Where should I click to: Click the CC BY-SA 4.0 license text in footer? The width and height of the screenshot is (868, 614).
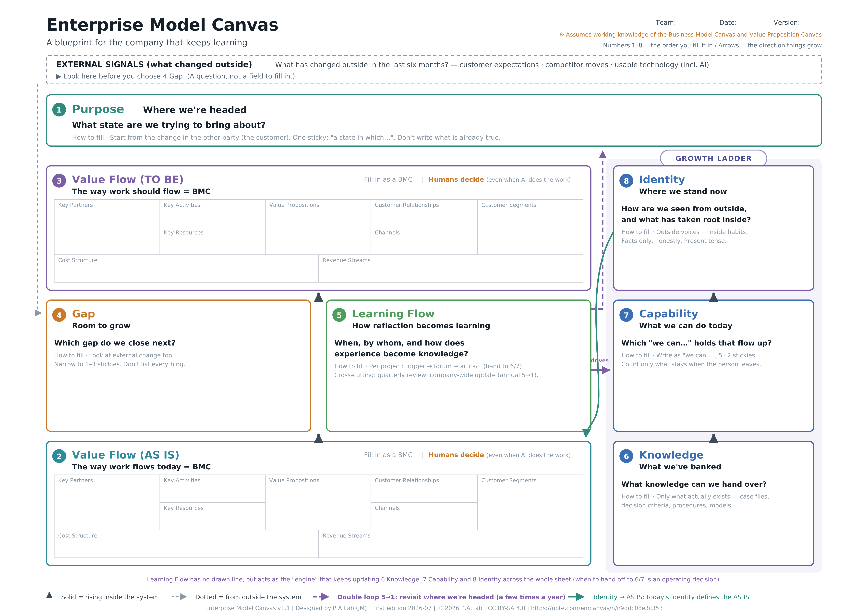(507, 608)
